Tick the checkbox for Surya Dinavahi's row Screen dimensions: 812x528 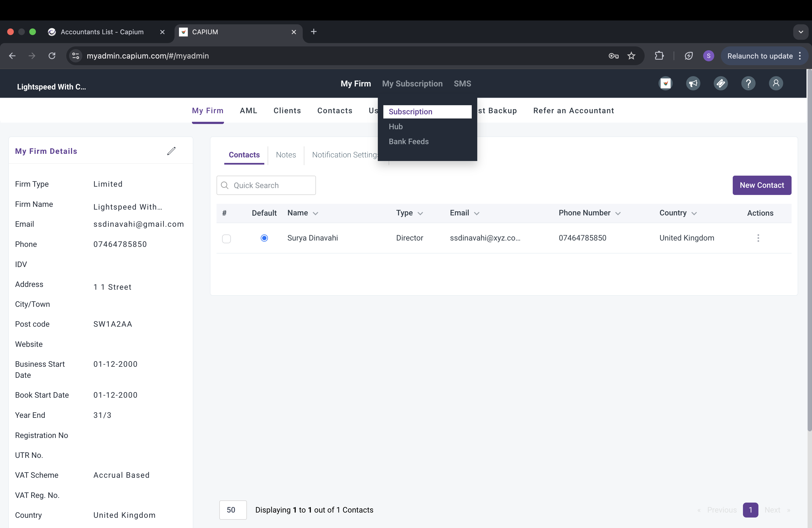point(226,238)
